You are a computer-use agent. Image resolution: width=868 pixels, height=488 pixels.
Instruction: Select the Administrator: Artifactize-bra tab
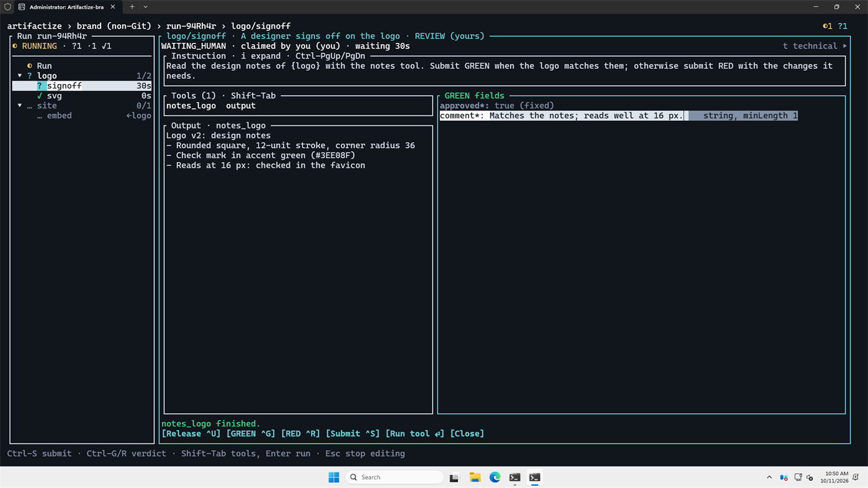(66, 7)
